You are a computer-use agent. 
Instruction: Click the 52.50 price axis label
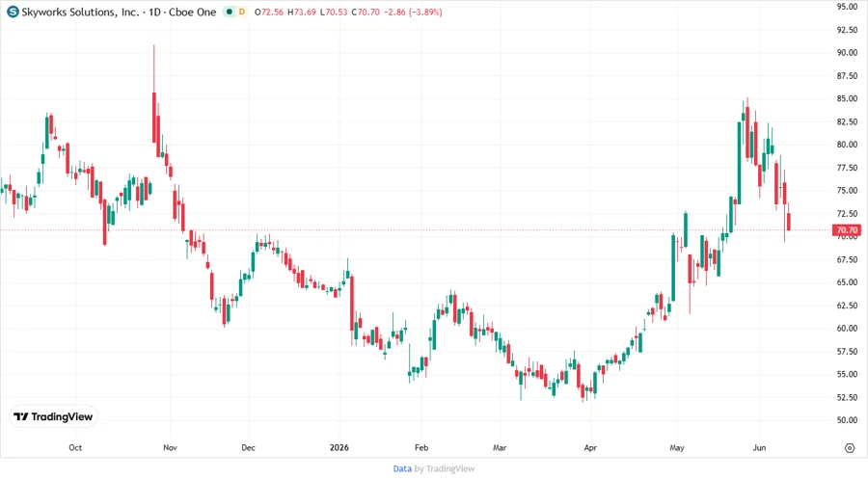[847, 397]
